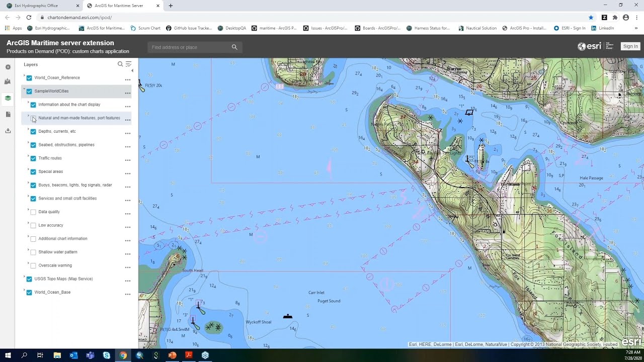
Task: Click the Layers panel search icon
Action: tap(120, 64)
